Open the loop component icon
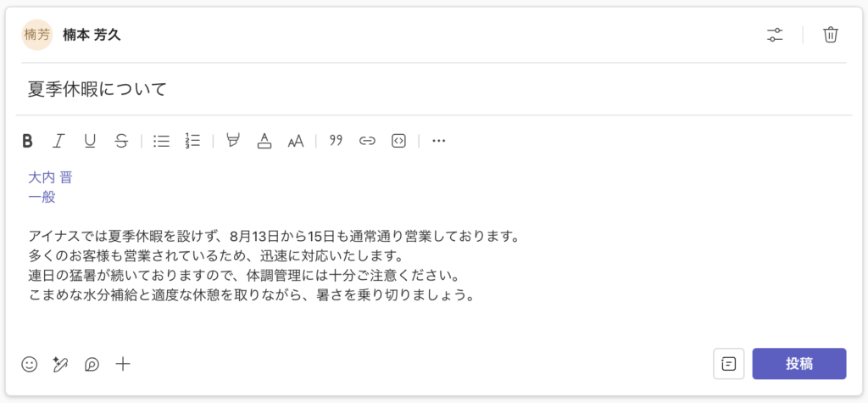 click(92, 364)
